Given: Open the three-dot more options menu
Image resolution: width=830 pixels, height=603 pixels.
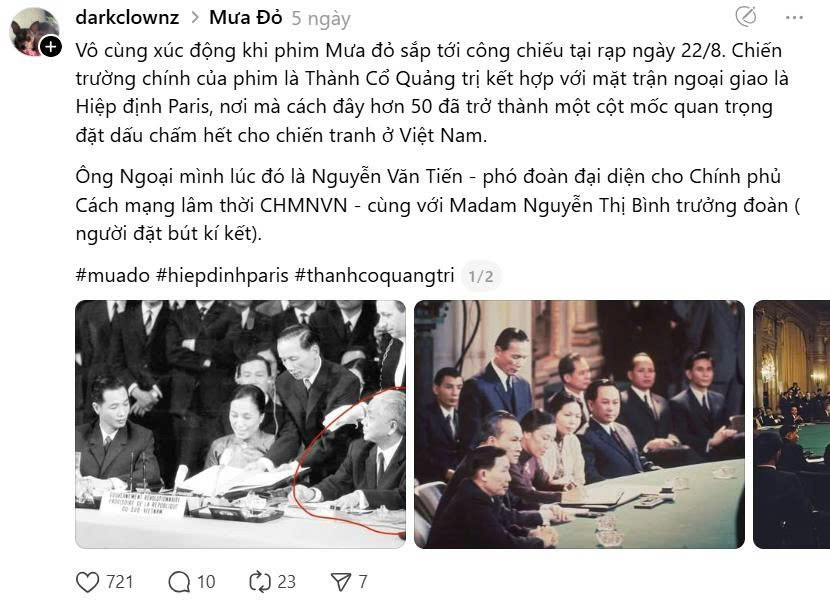Looking at the screenshot, I should click(x=794, y=17).
